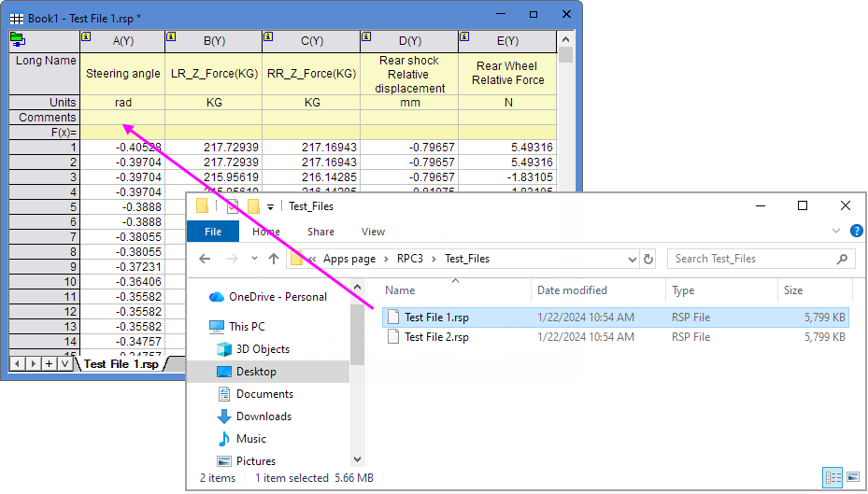The height and width of the screenshot is (494, 868).
Task: Open the recent locations dropdown arrow
Action: point(252,259)
